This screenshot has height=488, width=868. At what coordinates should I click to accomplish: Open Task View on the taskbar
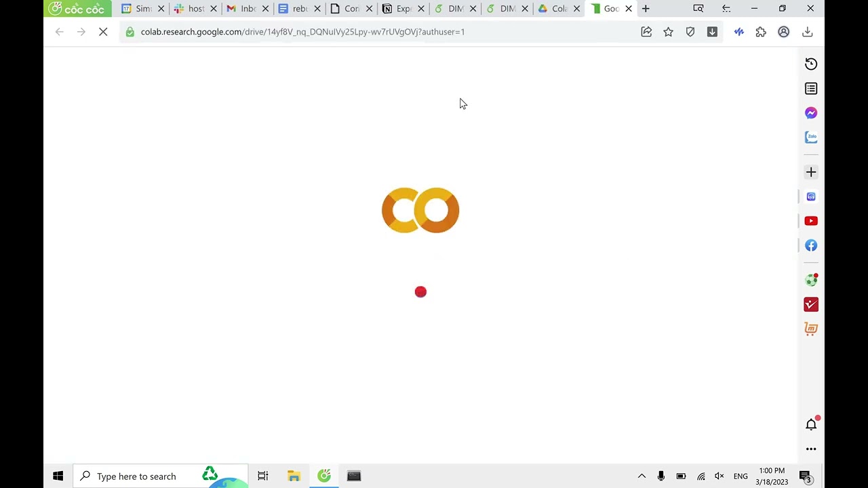point(263,476)
